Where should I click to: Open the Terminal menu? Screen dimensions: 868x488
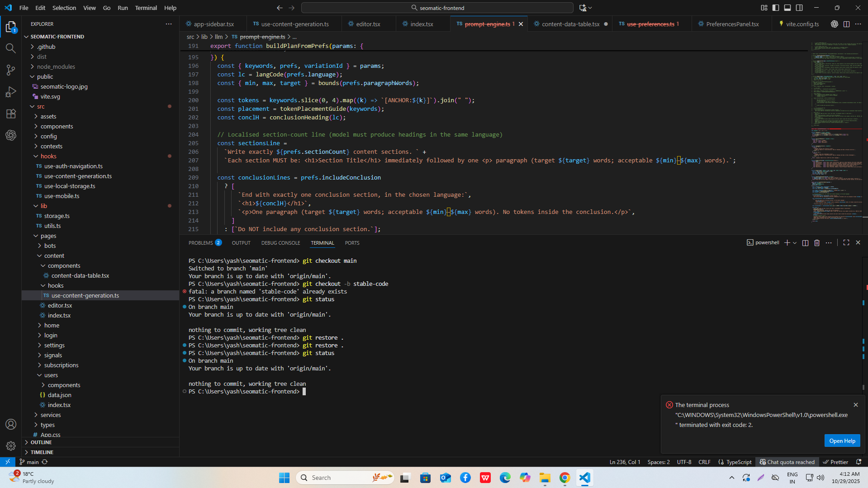point(146,8)
